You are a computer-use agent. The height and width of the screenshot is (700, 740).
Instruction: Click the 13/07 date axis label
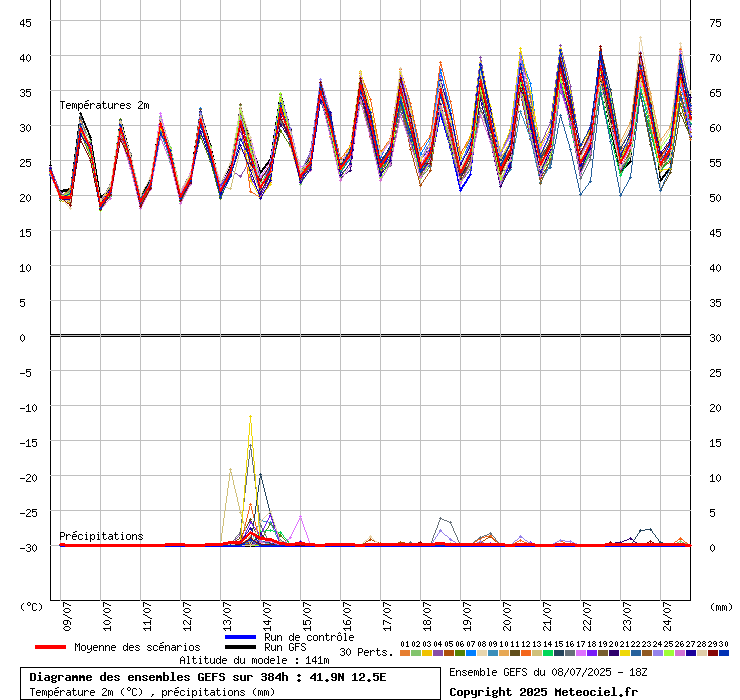tap(227, 616)
